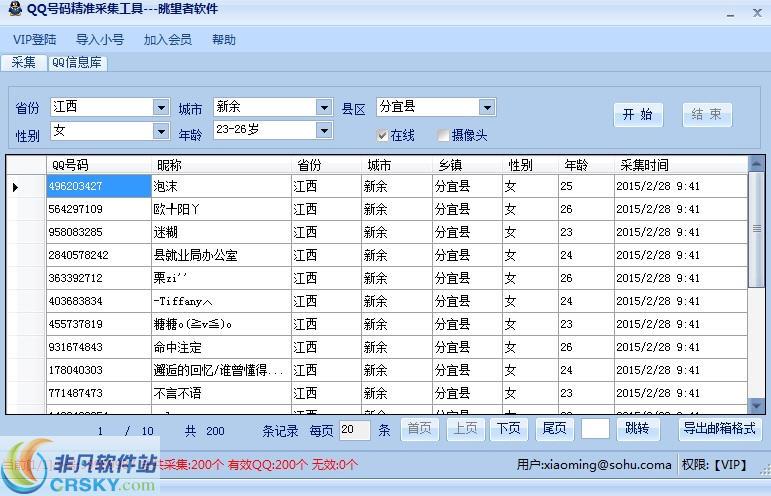The width and height of the screenshot is (771, 496).
Task: Click nickname cell 县就业局办公室
Action: pyautogui.click(x=221, y=255)
